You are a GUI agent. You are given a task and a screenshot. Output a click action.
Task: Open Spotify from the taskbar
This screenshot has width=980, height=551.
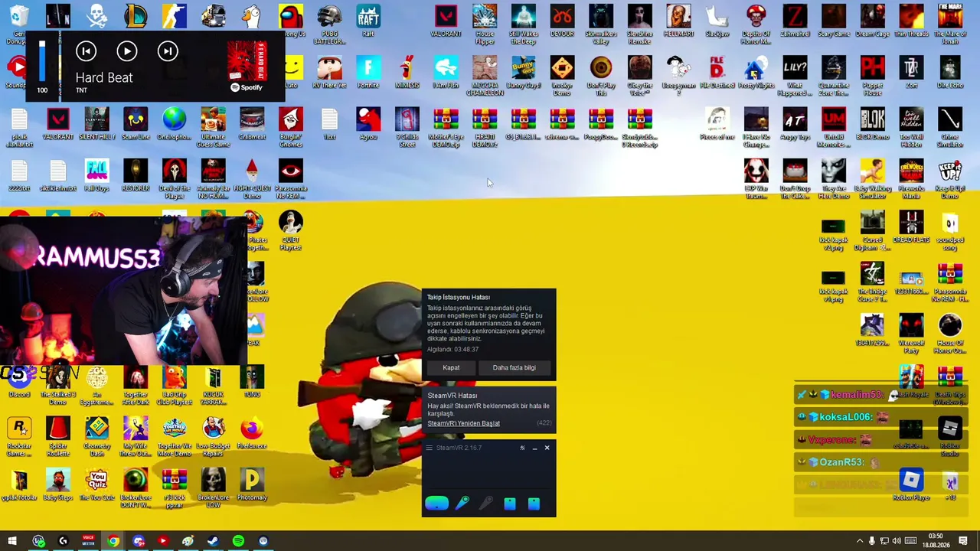(x=238, y=541)
